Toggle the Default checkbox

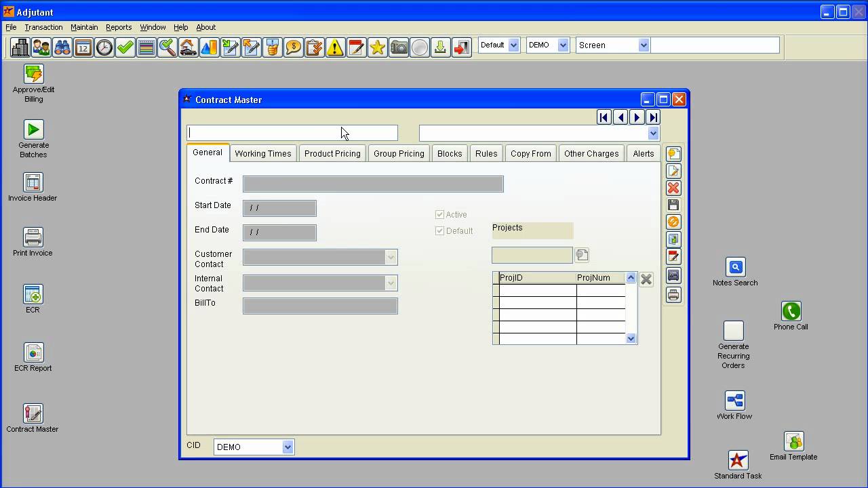(x=439, y=230)
